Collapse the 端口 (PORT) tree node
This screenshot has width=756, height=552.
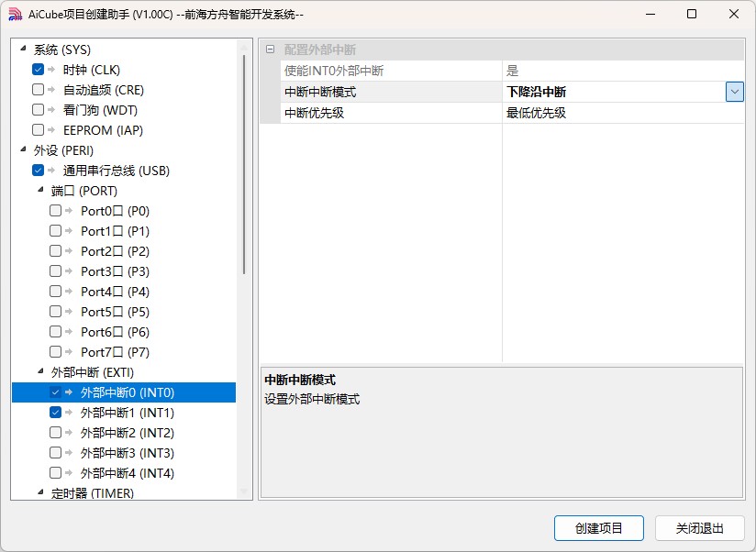pos(40,190)
